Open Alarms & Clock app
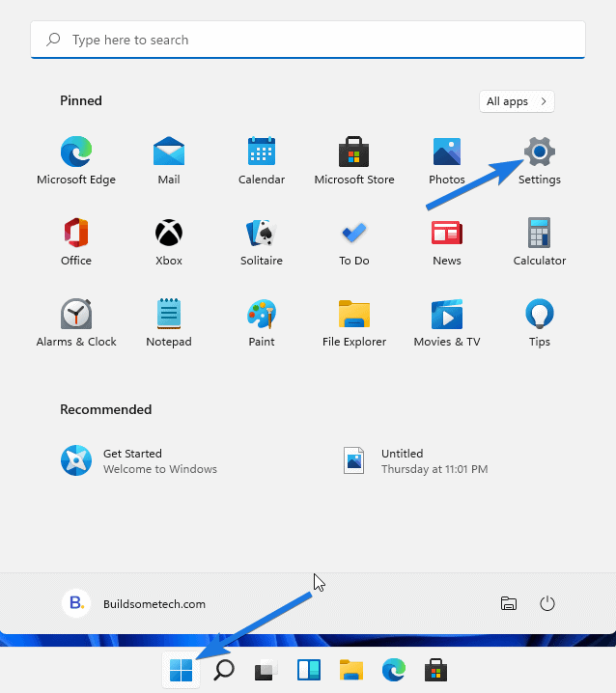 76,322
